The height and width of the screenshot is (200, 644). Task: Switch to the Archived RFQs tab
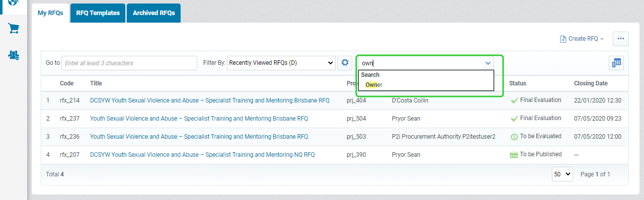pos(154,13)
